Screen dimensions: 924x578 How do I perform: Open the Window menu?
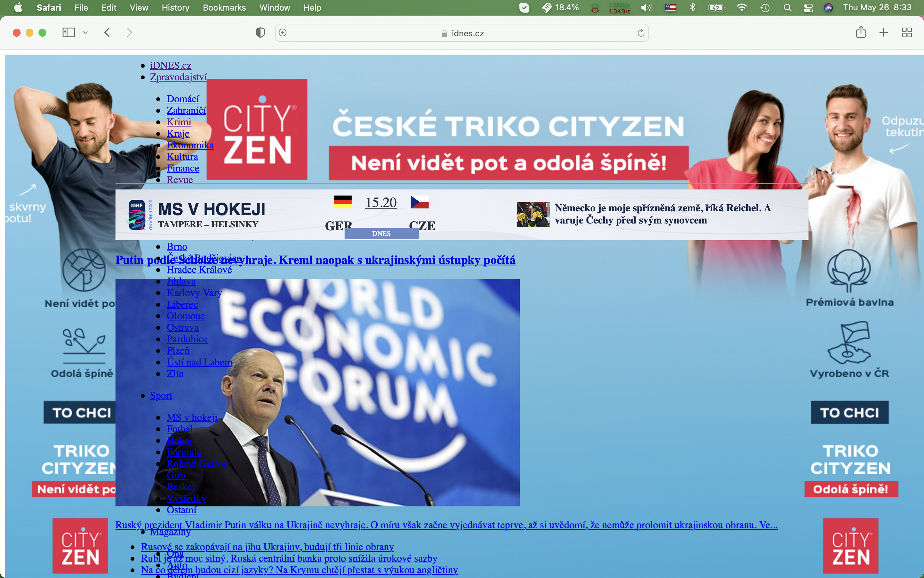[275, 8]
